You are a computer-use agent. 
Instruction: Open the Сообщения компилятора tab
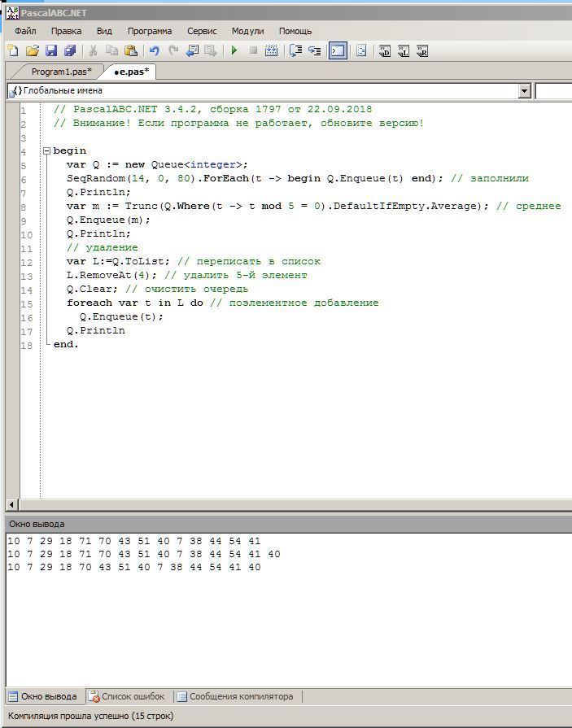[236, 696]
